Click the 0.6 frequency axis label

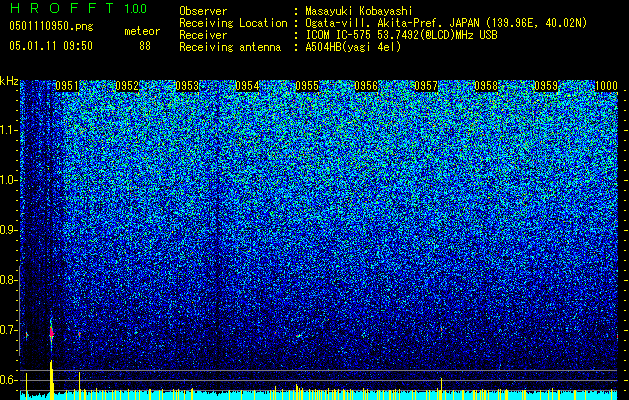(8, 380)
